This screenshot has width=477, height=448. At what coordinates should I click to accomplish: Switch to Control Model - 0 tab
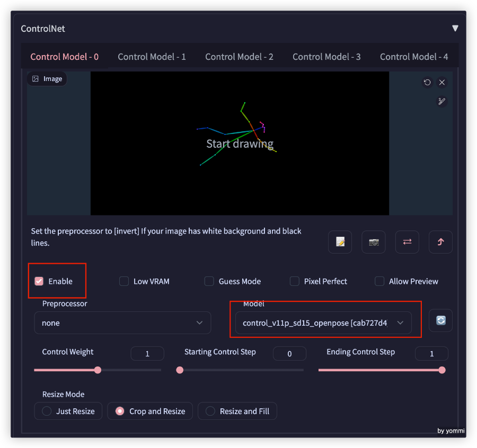click(x=65, y=57)
